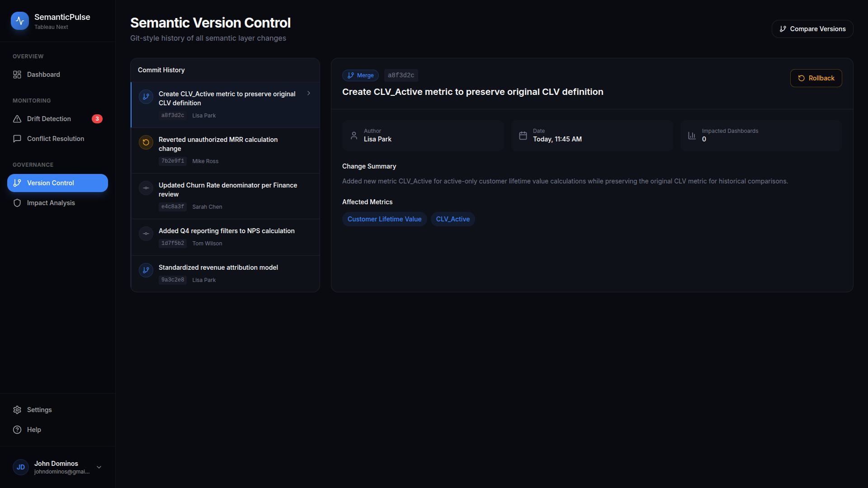Click the commit icon beside the NPS filters entry
Screen dimensions: 868x488
click(x=146, y=234)
